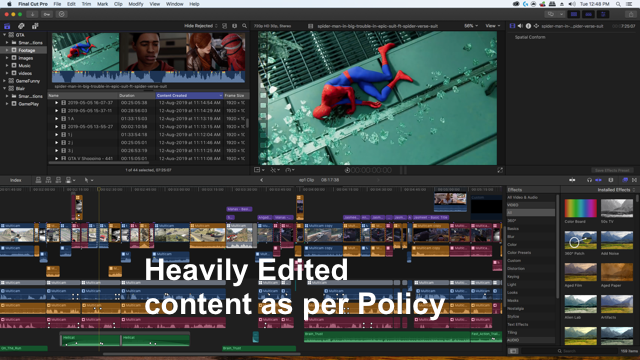Open the Transitions browser icon

pos(634,180)
